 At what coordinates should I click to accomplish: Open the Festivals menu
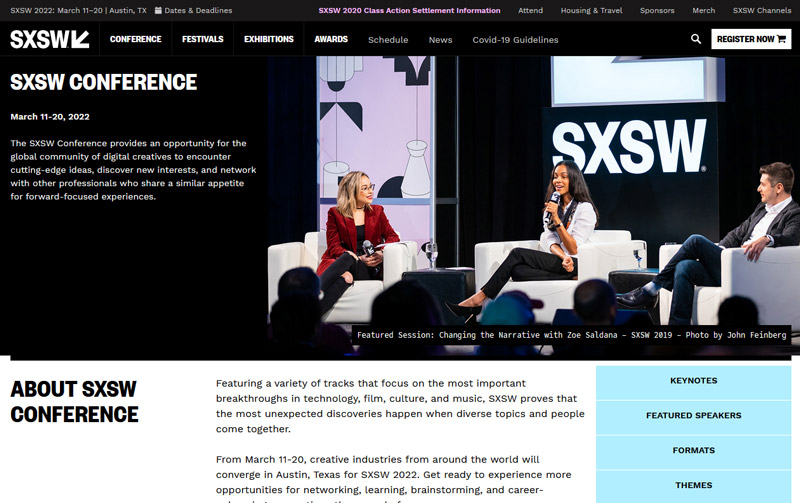tap(203, 39)
